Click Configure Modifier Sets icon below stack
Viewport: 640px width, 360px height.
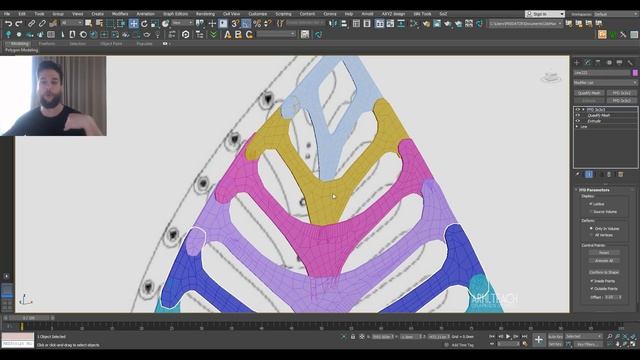tap(620, 174)
